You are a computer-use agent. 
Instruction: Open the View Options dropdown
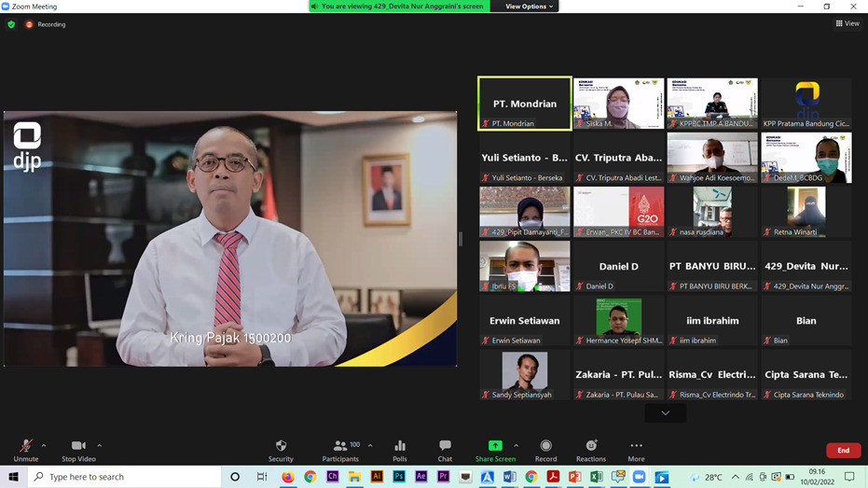(529, 7)
